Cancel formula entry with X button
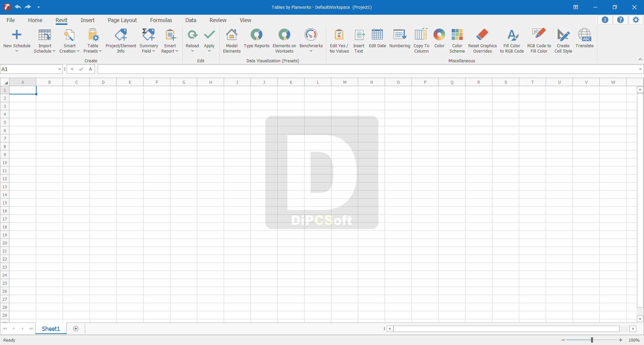This screenshot has width=644, height=345. [x=72, y=69]
